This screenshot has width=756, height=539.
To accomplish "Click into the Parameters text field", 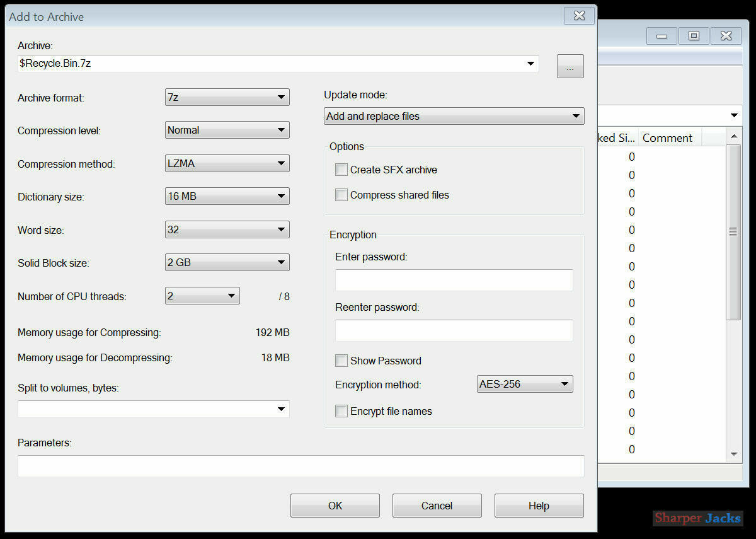I will [301, 466].
